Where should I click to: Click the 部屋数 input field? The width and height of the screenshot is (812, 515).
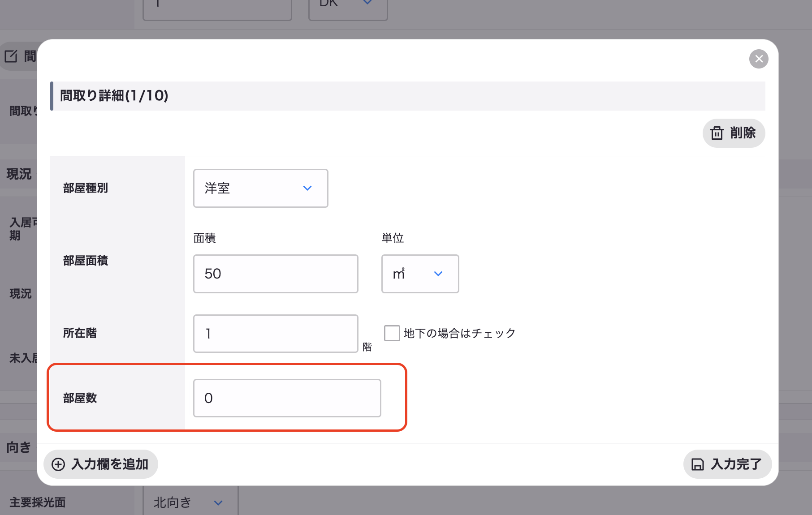click(287, 398)
